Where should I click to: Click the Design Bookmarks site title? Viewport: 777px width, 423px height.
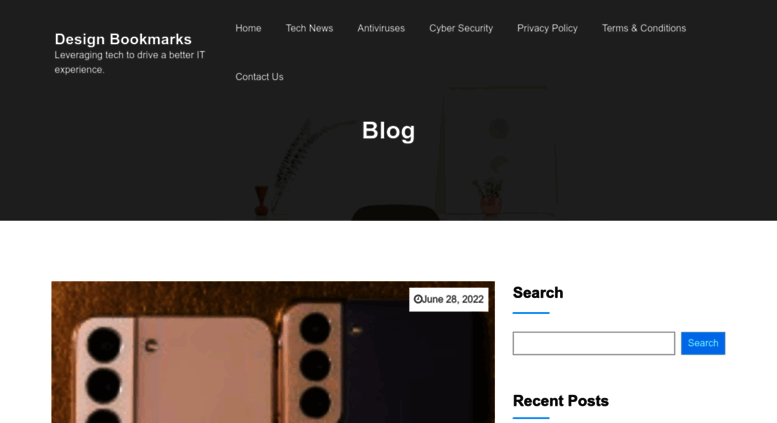123,39
